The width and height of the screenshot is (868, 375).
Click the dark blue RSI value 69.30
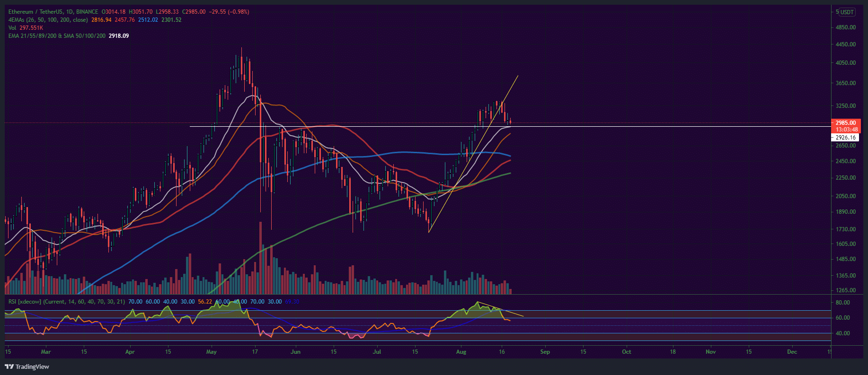point(292,302)
